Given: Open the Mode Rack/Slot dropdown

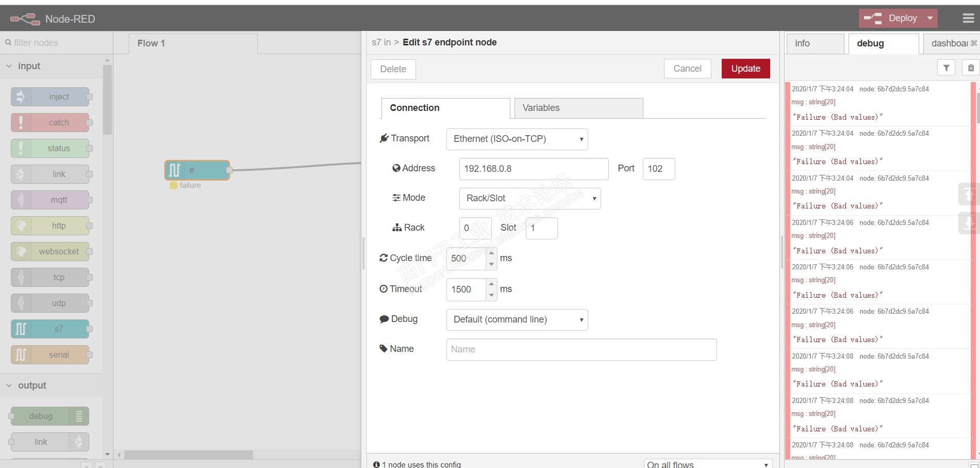Looking at the screenshot, I should click(530, 198).
